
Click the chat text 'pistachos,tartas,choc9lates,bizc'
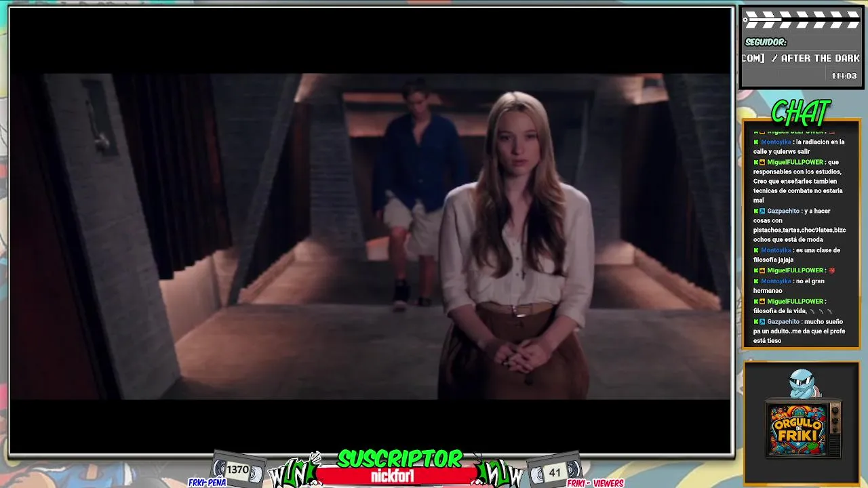point(800,230)
